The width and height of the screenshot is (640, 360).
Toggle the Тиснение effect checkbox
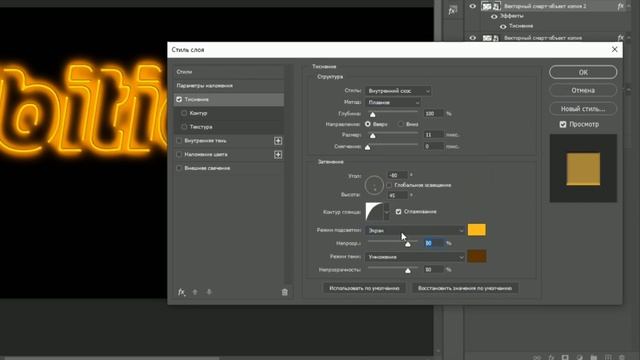tap(179, 100)
